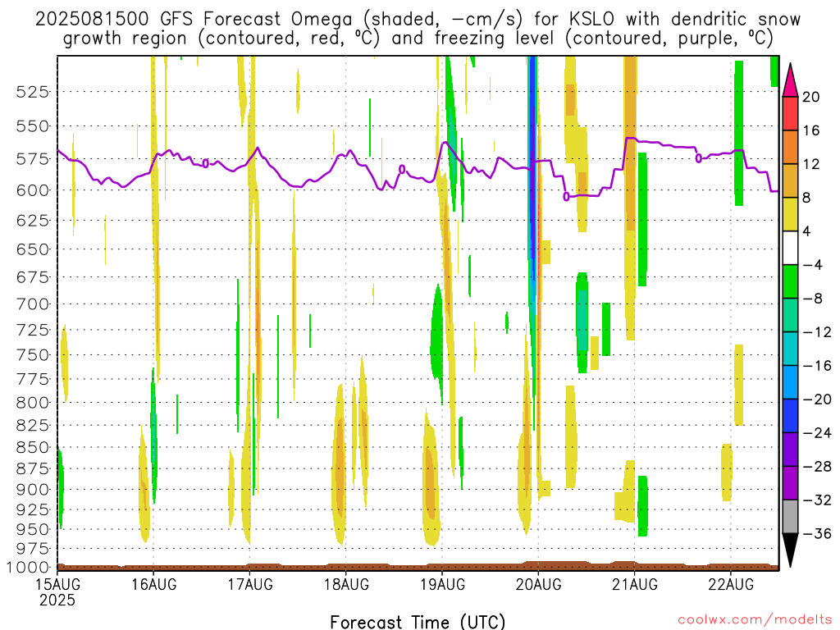Viewport: 840px width, 630px height.
Task: Click the 850 pressure level label
Action: [32, 447]
